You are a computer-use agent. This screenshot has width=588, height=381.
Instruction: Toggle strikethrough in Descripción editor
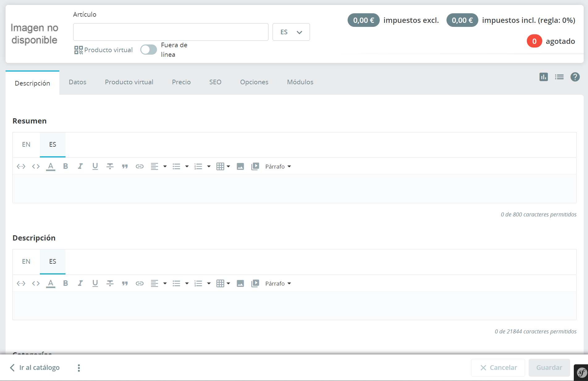(110, 283)
